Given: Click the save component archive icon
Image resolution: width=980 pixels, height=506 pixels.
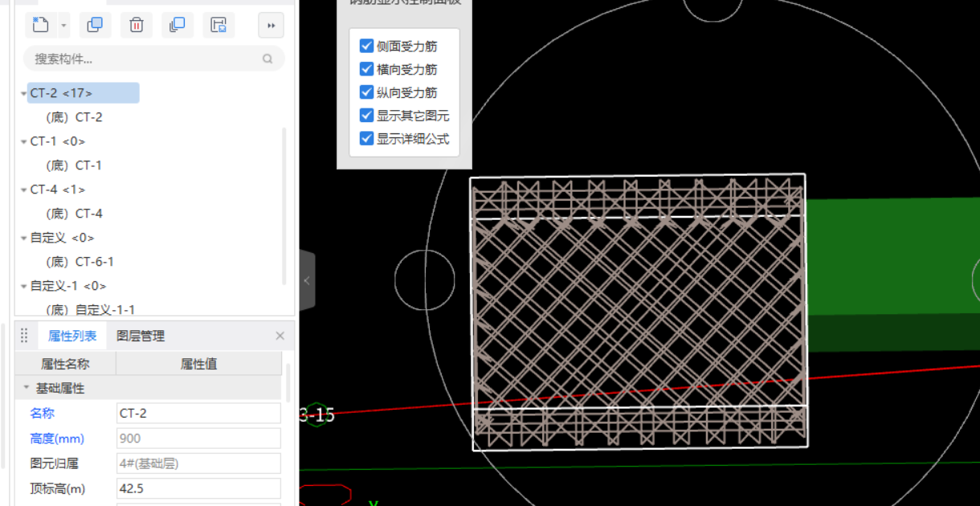Looking at the screenshot, I should (218, 25).
